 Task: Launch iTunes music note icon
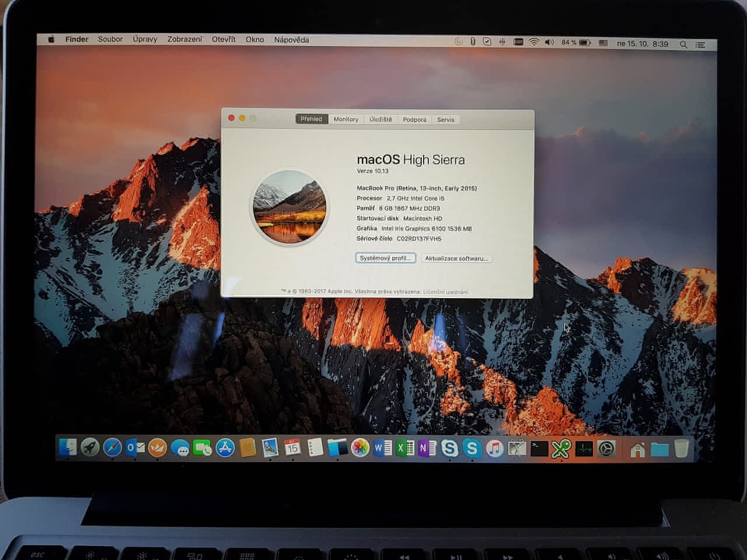pos(494,448)
